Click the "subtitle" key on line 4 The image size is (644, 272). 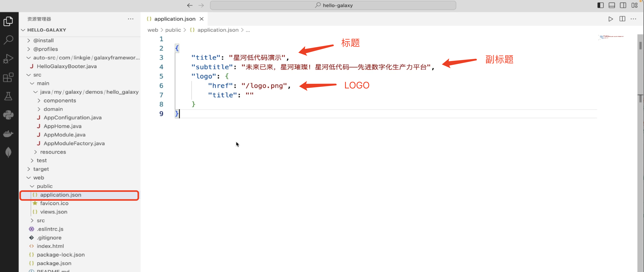tap(212, 67)
